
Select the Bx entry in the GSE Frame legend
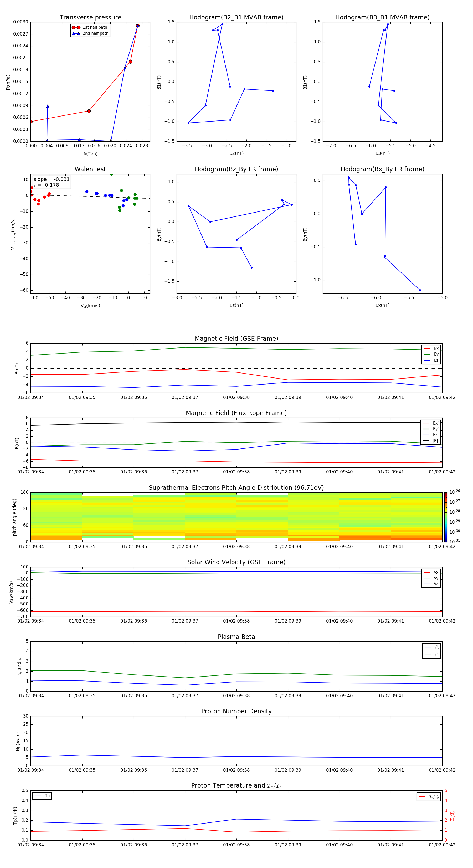coord(431,349)
